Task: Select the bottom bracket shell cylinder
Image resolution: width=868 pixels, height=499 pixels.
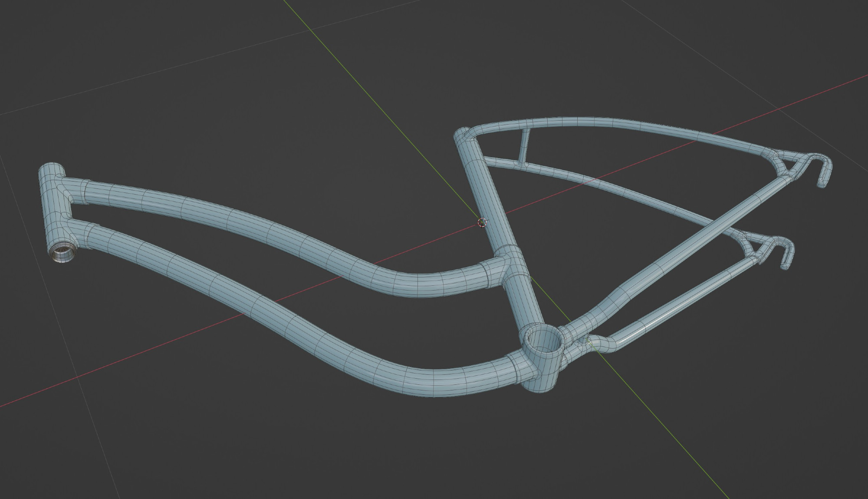Action: (x=542, y=358)
